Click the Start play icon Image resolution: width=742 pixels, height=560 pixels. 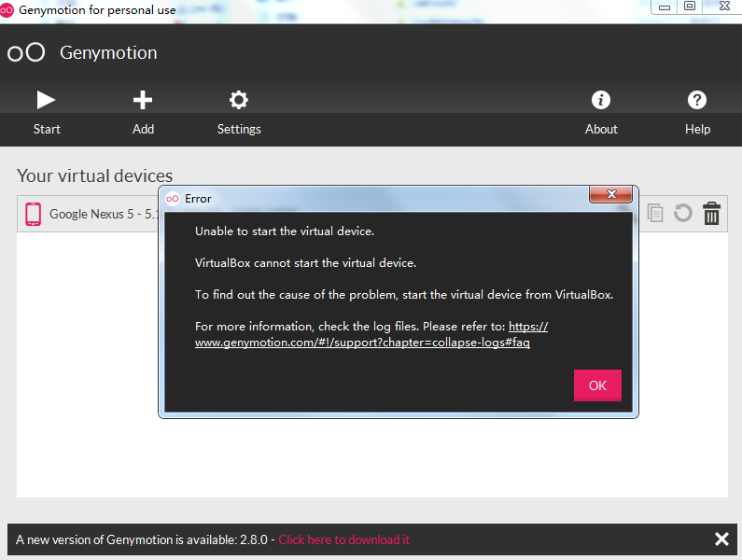click(46, 100)
